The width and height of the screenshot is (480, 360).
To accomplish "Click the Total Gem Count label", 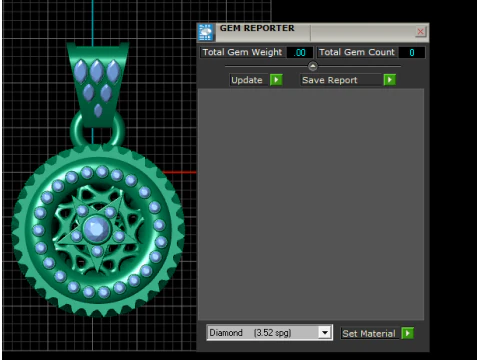I will (x=357, y=52).
